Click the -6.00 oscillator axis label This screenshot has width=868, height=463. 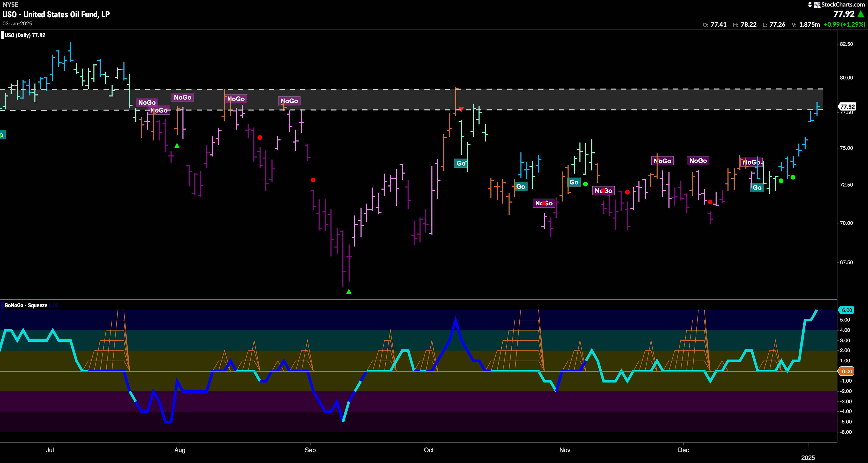coord(846,432)
